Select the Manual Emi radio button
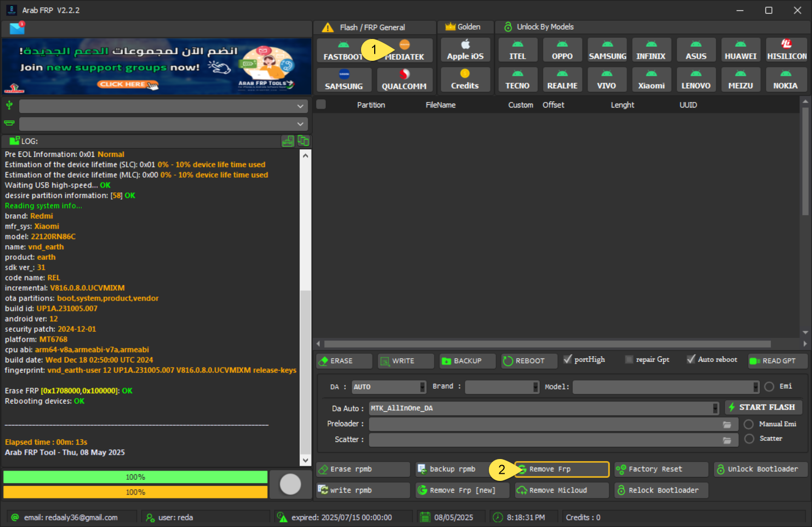812x527 pixels. tap(748, 424)
